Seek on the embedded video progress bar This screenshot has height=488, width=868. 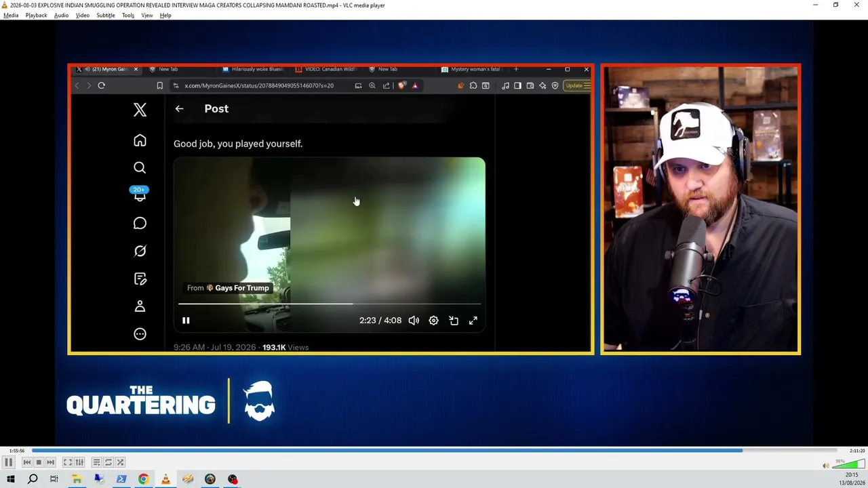point(330,304)
